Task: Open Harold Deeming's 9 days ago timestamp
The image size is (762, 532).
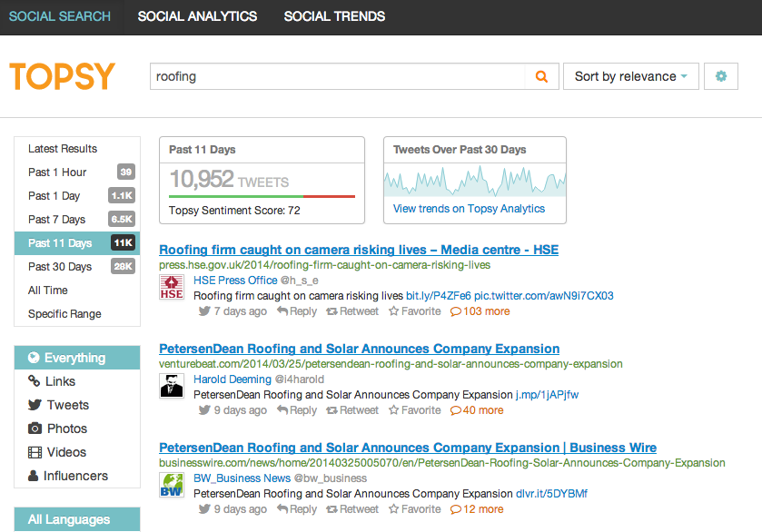Action: pyautogui.click(x=240, y=410)
